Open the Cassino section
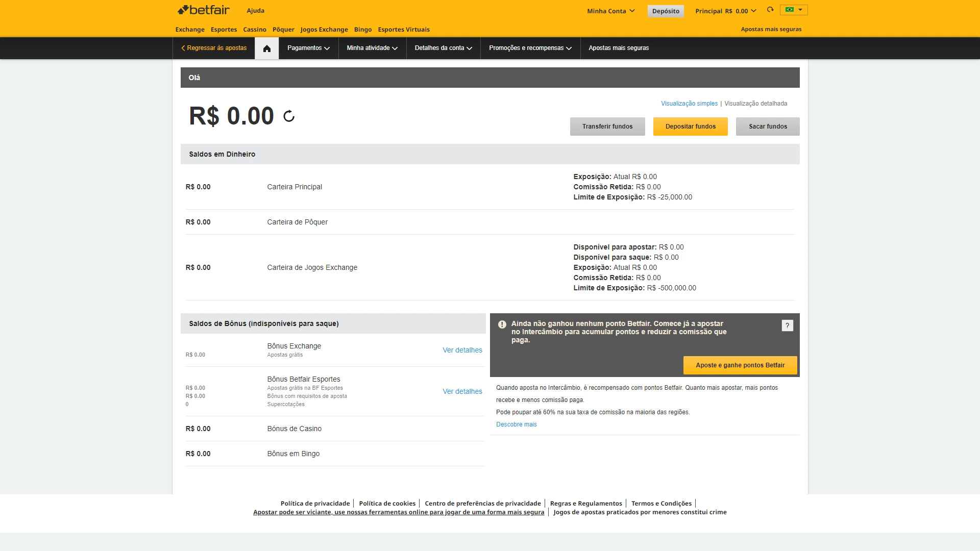980x551 pixels. point(255,30)
